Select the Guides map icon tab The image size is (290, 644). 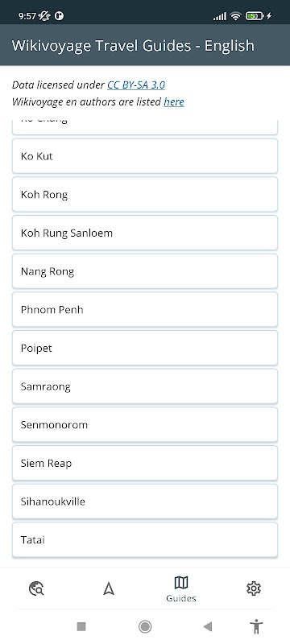pyautogui.click(x=181, y=588)
